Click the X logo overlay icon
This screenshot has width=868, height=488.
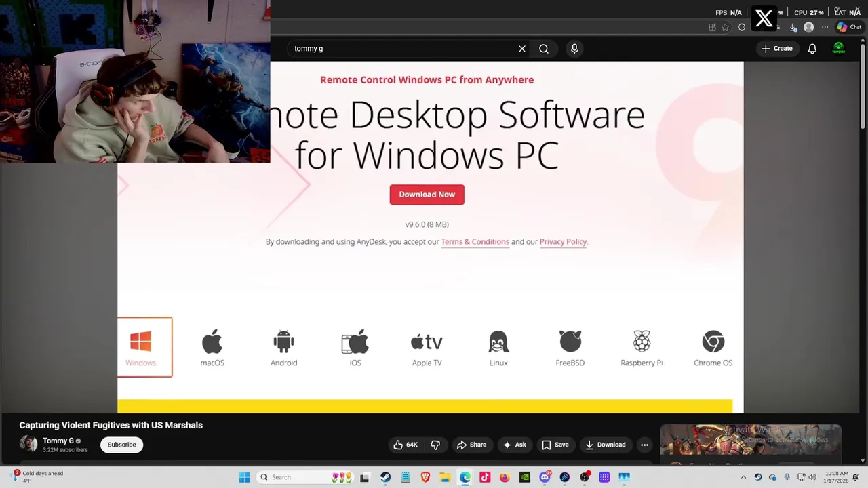click(764, 18)
